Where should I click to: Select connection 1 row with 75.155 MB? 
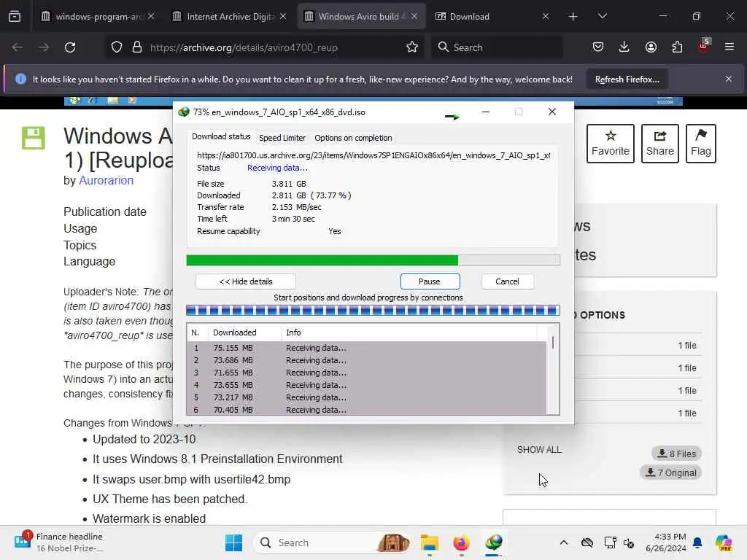pos(366,348)
